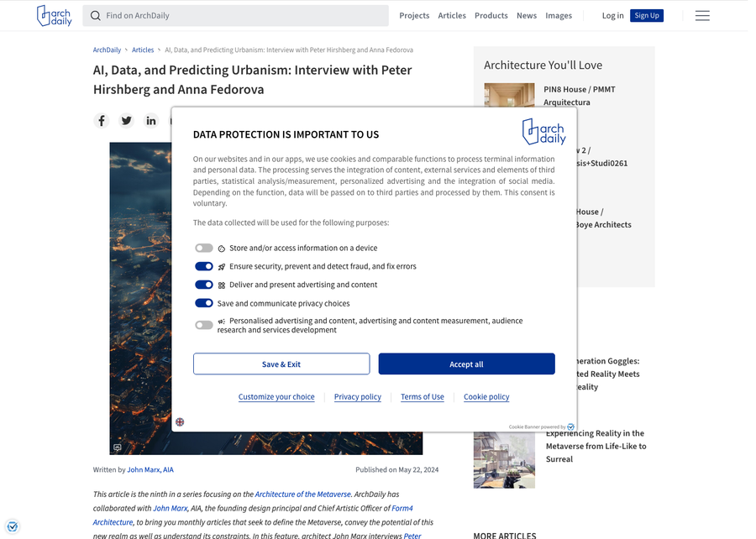
Task: Click the Log in link
Action: point(613,15)
